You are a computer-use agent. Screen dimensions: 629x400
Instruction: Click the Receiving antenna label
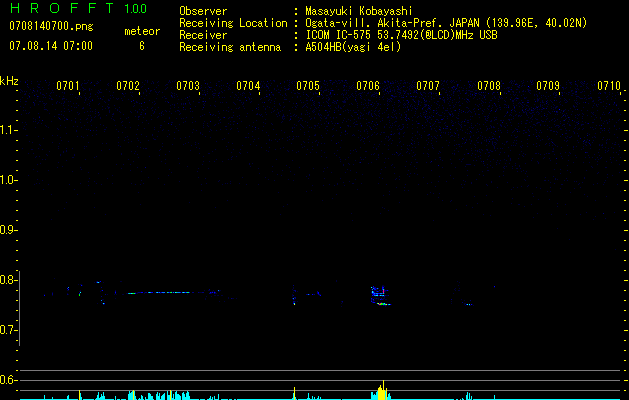230,47
